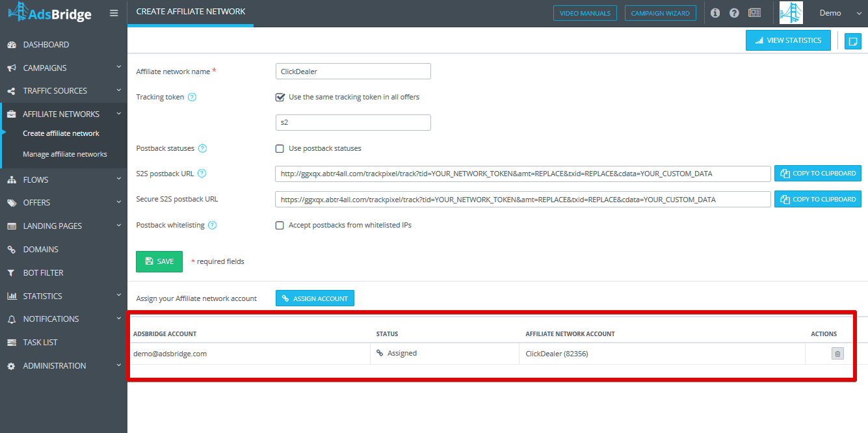Screen dimensions: 868x433
Task: Click the View Statistics button
Action: [x=788, y=40]
